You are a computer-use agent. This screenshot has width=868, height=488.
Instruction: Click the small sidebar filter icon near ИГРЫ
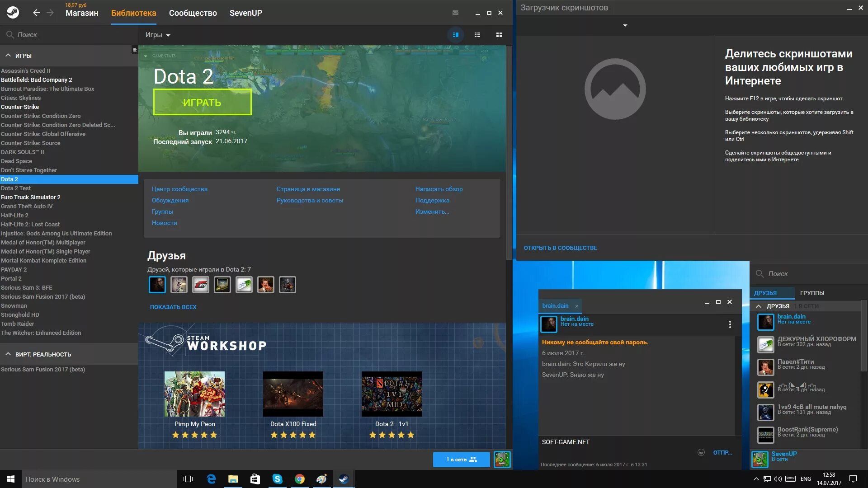point(135,50)
